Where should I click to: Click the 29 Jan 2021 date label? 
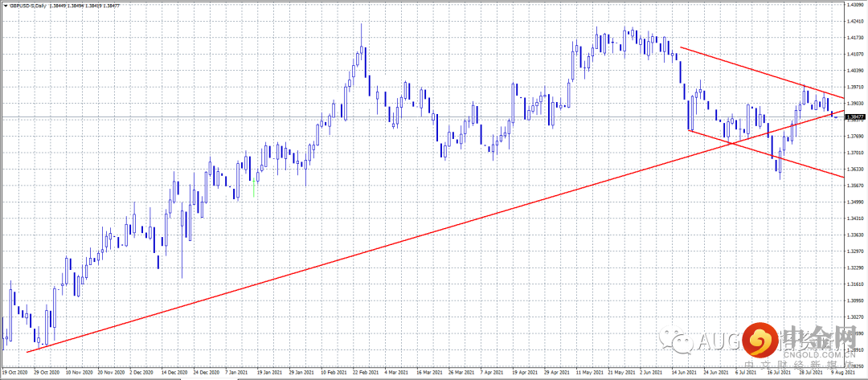[x=301, y=372]
